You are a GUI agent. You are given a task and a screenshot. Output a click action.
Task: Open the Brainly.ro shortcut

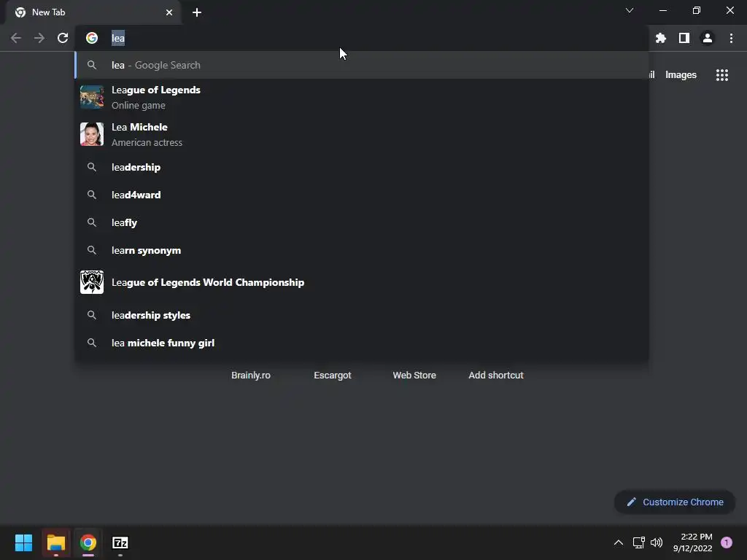coord(251,376)
